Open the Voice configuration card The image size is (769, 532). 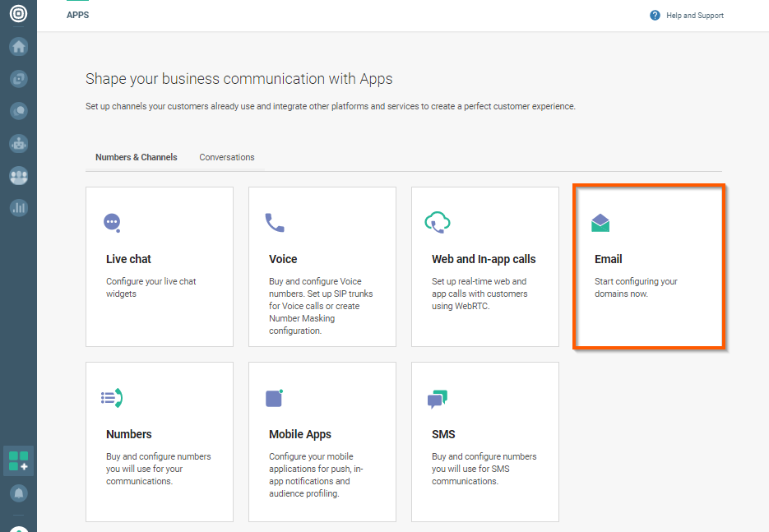(322, 266)
